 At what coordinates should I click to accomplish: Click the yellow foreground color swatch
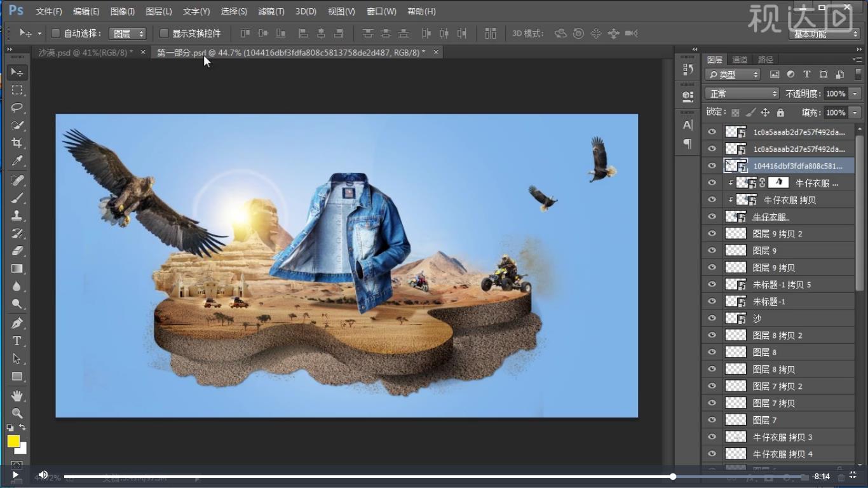point(13,441)
